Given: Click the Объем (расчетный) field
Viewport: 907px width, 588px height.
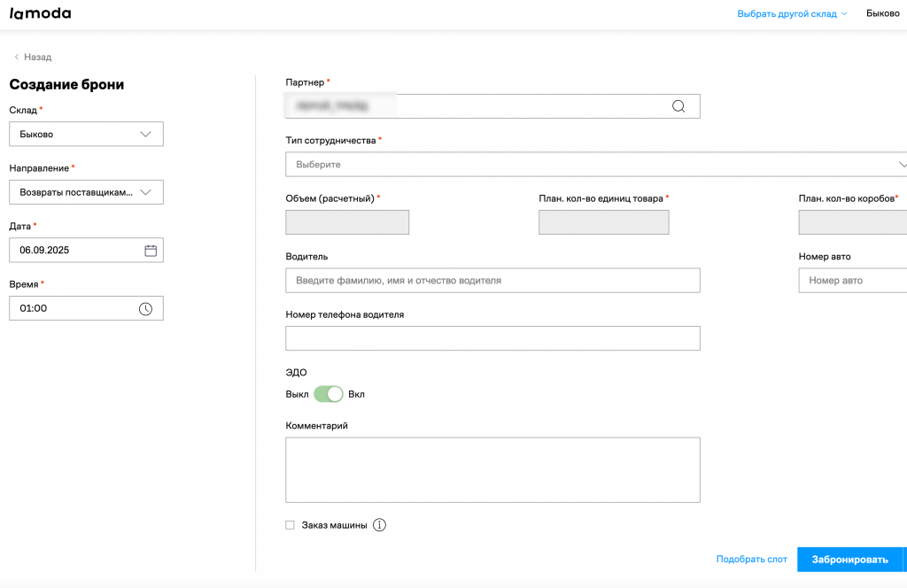Looking at the screenshot, I should tap(347, 222).
